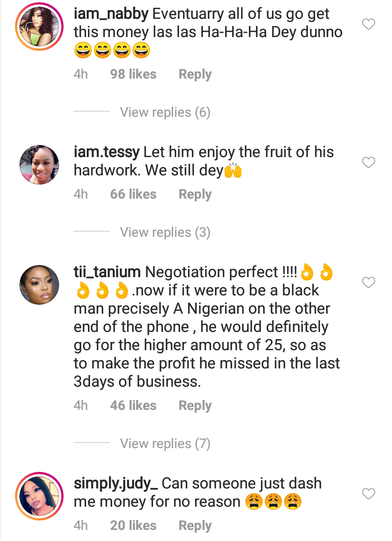Show View replies (7) under tii_tanium
The image size is (392, 541).
pos(165,444)
